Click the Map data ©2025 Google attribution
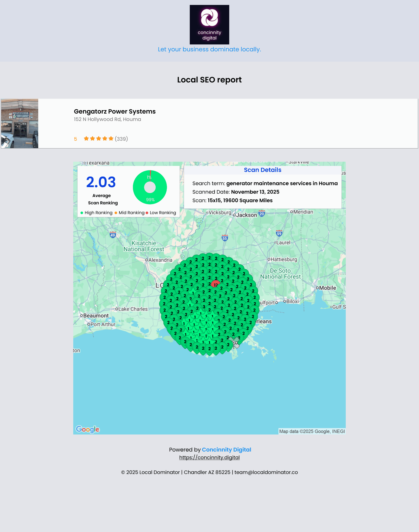This screenshot has width=419, height=532. [x=312, y=431]
